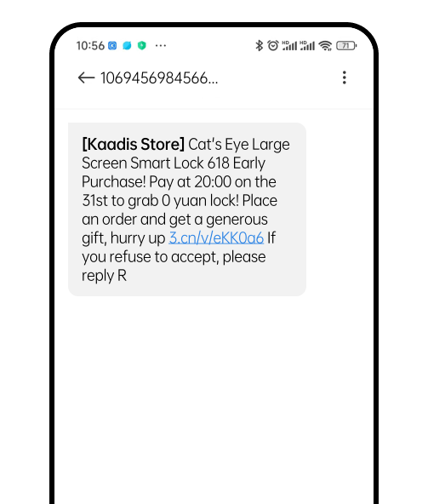This screenshot has width=428, height=504.
Task: Tap the 10:56 clock in status bar
Action: [x=90, y=46]
